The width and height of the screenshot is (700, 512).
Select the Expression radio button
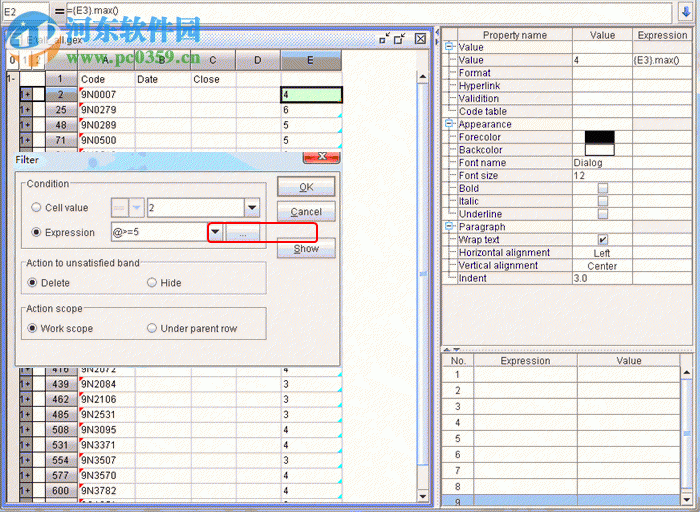pyautogui.click(x=36, y=233)
